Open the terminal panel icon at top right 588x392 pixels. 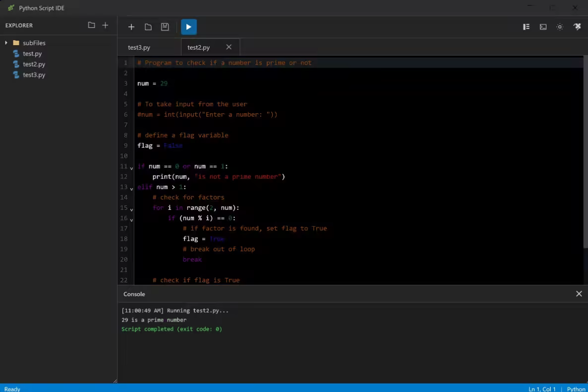click(x=543, y=27)
